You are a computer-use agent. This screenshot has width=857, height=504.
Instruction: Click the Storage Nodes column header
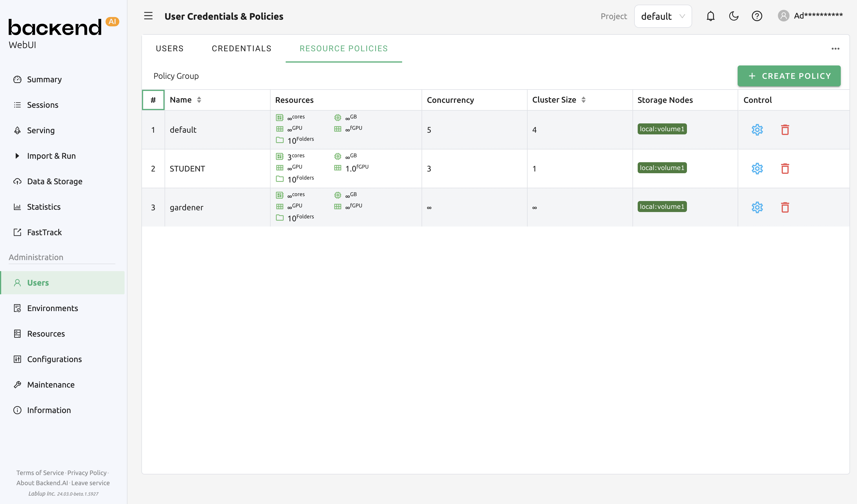point(685,100)
